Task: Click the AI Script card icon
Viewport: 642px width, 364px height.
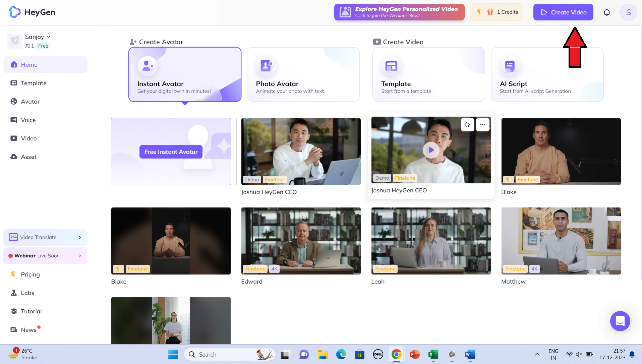Action: (x=510, y=66)
